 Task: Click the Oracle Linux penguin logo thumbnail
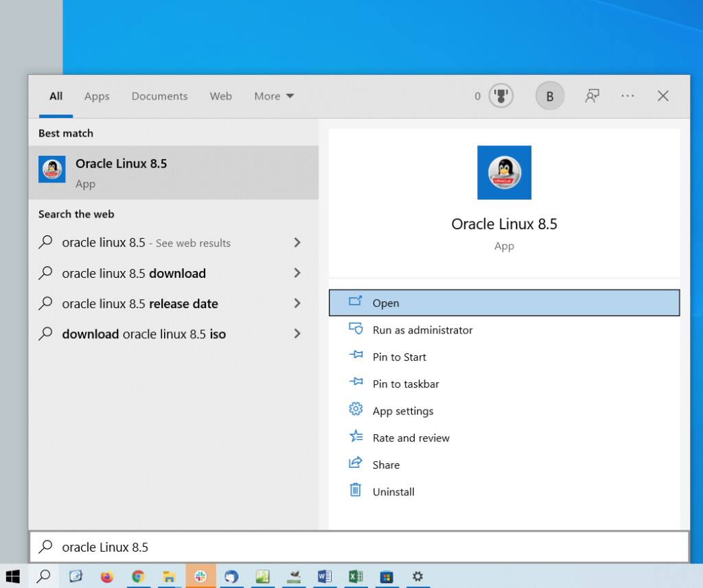click(504, 172)
